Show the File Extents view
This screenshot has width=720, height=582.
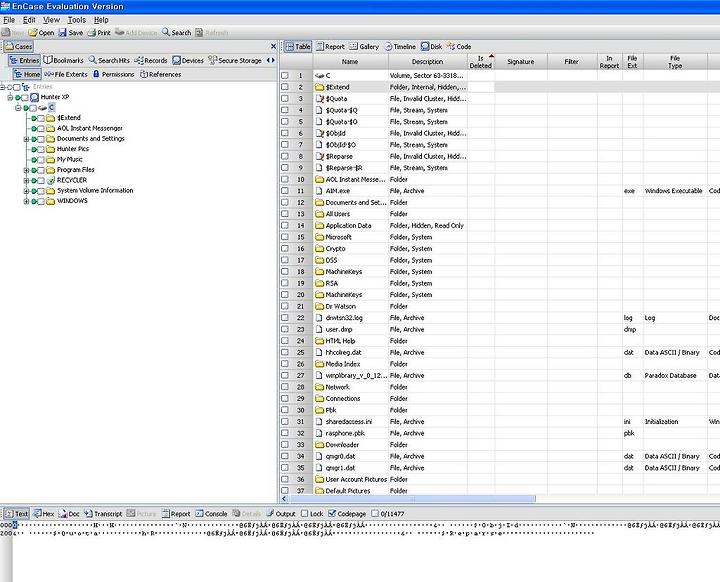pos(66,74)
